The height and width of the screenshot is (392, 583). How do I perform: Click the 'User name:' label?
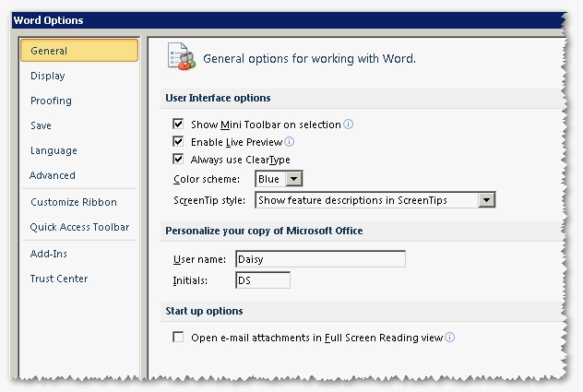[199, 259]
